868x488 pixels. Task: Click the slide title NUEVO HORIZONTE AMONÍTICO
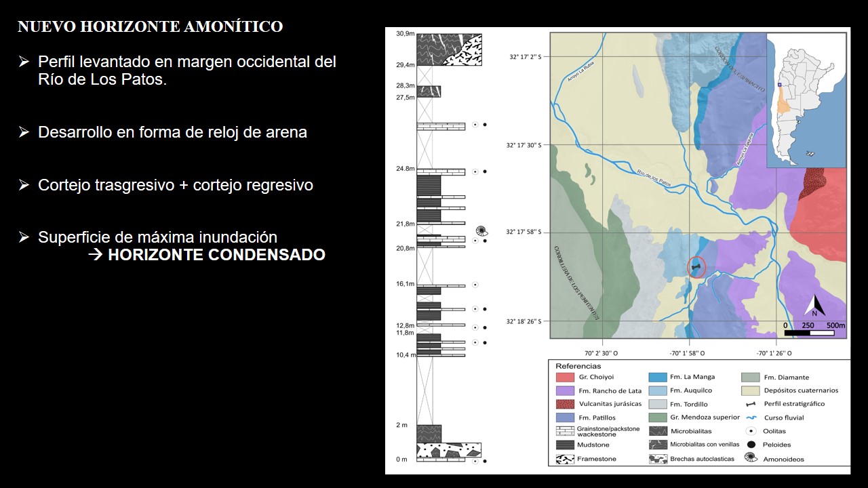pyautogui.click(x=150, y=27)
